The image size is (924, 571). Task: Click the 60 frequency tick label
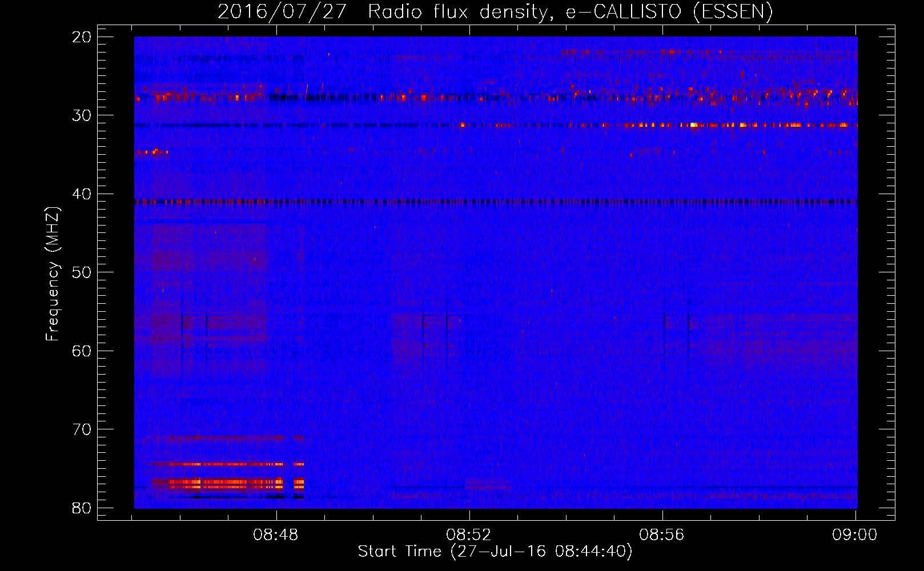point(82,351)
